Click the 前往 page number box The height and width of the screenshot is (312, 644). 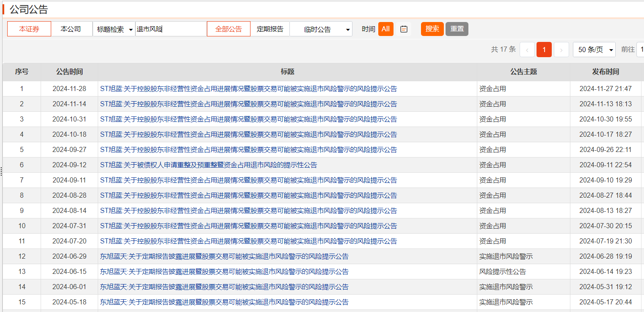click(x=641, y=50)
